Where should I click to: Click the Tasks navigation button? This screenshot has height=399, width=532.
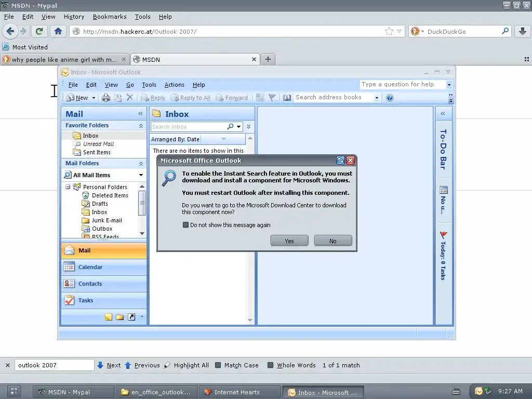(104, 300)
